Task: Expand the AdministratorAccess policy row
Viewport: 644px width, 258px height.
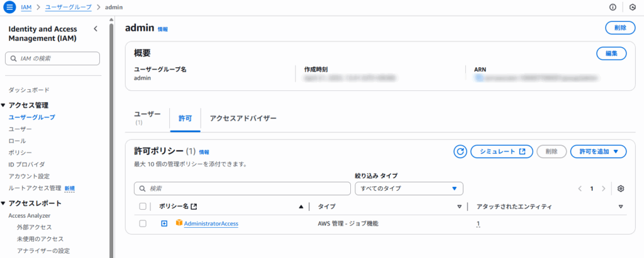Action: [x=164, y=223]
